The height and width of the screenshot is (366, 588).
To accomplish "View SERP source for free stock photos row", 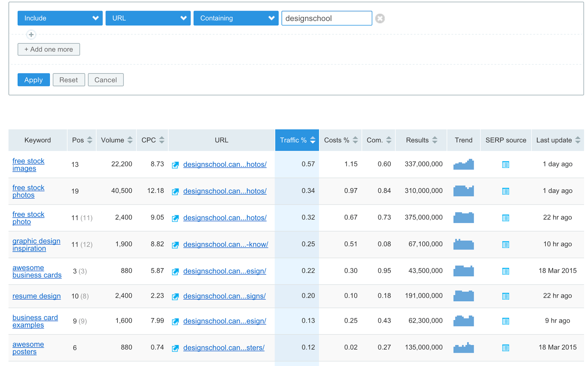I will 505,191.
